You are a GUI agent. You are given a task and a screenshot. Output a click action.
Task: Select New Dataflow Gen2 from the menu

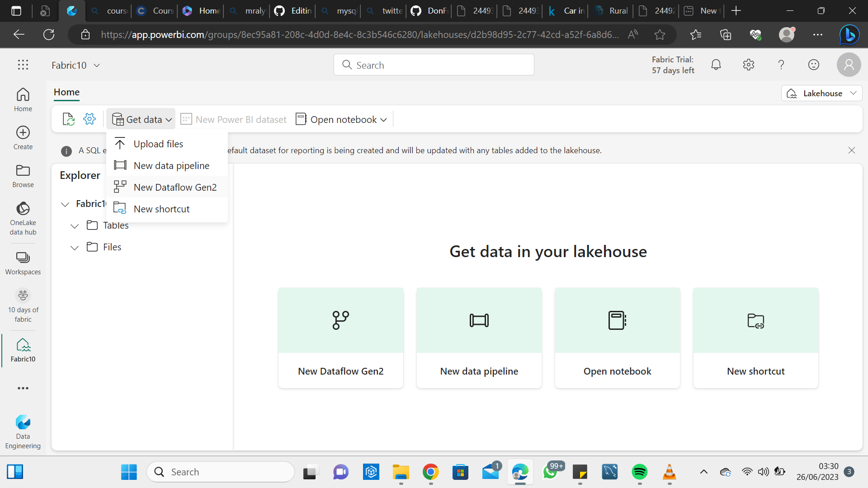point(175,187)
